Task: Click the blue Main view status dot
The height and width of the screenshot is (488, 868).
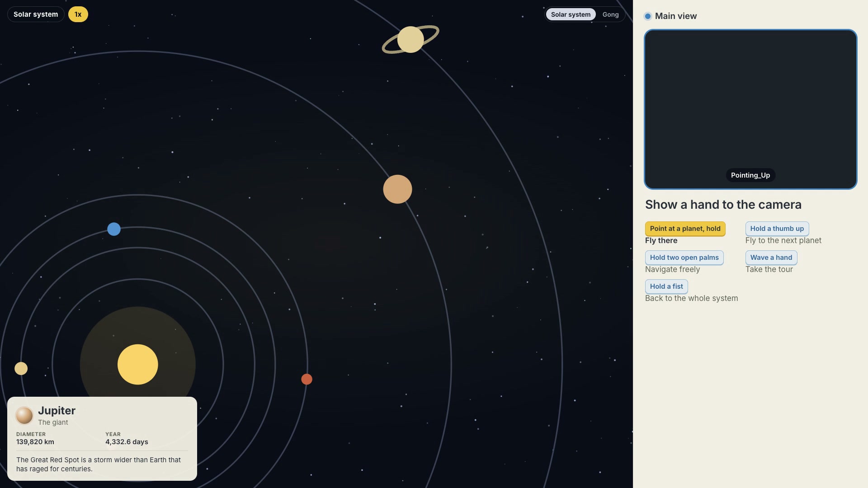Action: tap(648, 16)
